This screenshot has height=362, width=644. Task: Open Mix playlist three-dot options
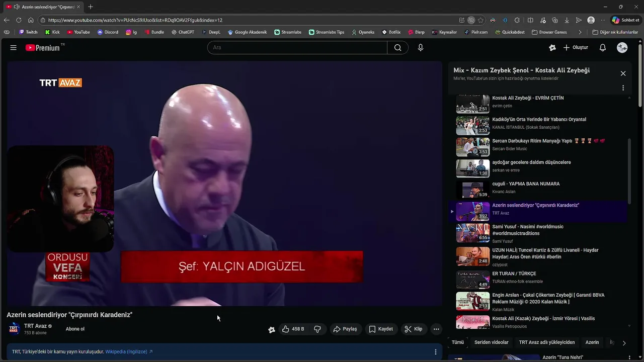pyautogui.click(x=623, y=88)
